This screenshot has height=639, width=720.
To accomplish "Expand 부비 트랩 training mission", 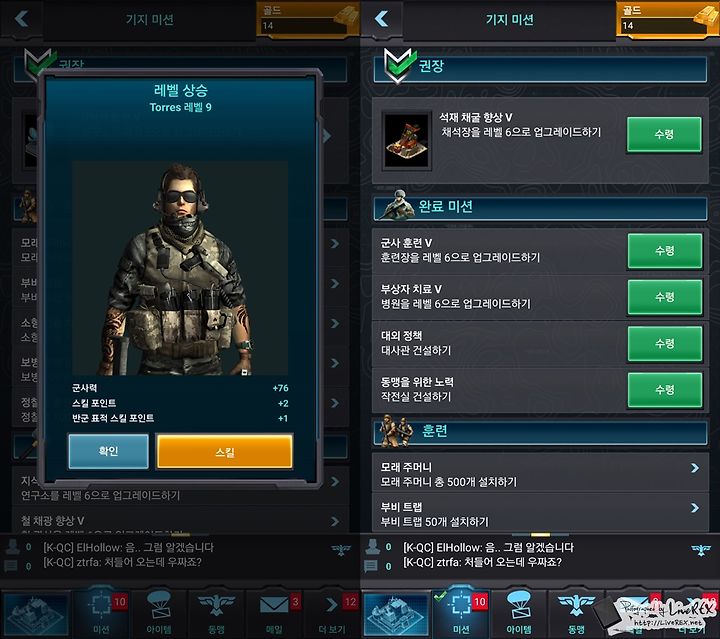I will point(540,514).
